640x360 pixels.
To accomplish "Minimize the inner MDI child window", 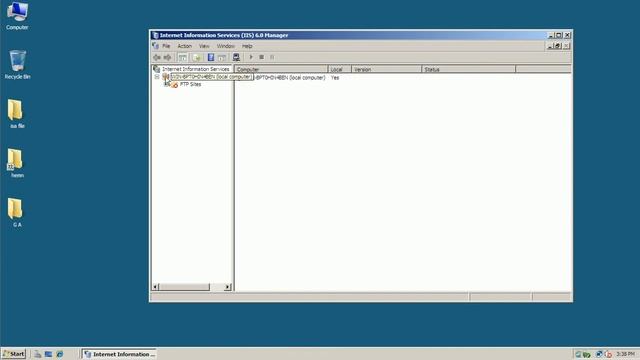I will (550, 46).
